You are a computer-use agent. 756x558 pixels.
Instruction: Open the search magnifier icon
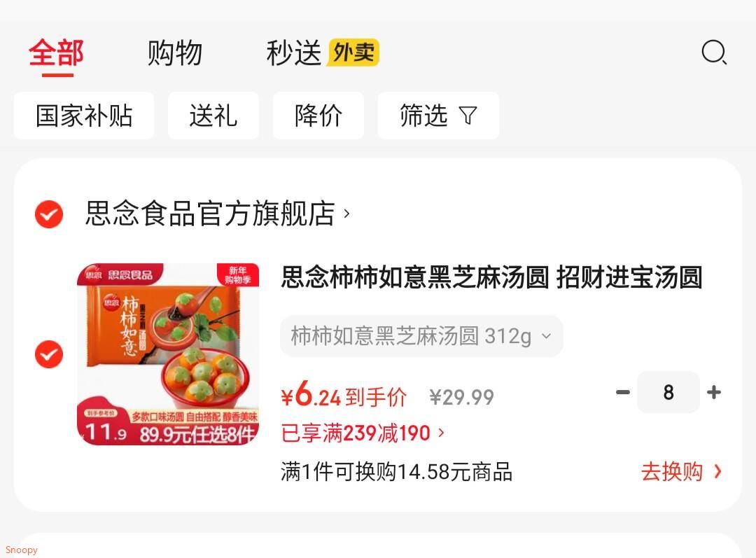(714, 52)
